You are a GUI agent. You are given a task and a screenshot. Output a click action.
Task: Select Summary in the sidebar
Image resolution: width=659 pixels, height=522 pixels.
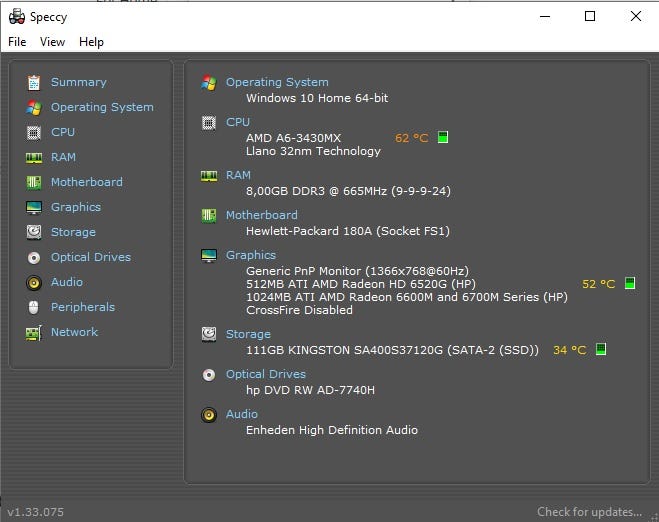79,82
